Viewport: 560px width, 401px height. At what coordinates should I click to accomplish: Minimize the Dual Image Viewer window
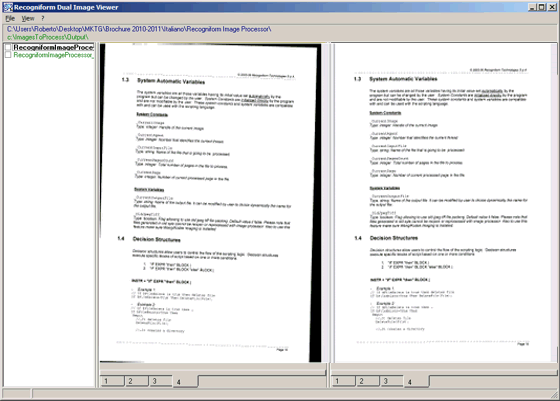pos(532,7)
